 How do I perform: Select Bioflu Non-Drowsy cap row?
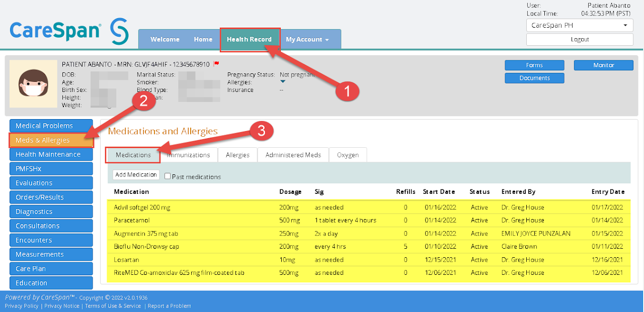coord(369,246)
